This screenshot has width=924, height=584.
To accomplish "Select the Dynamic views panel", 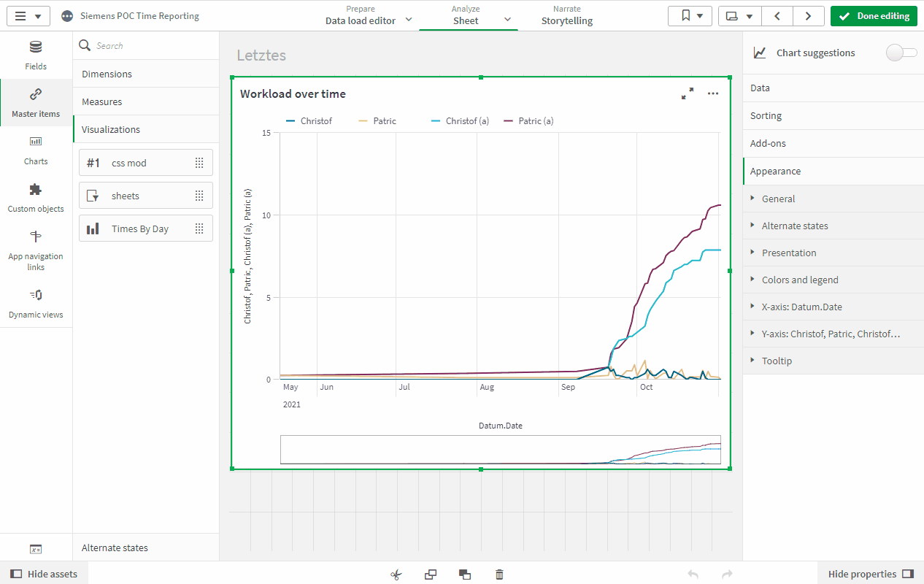I will (x=35, y=303).
